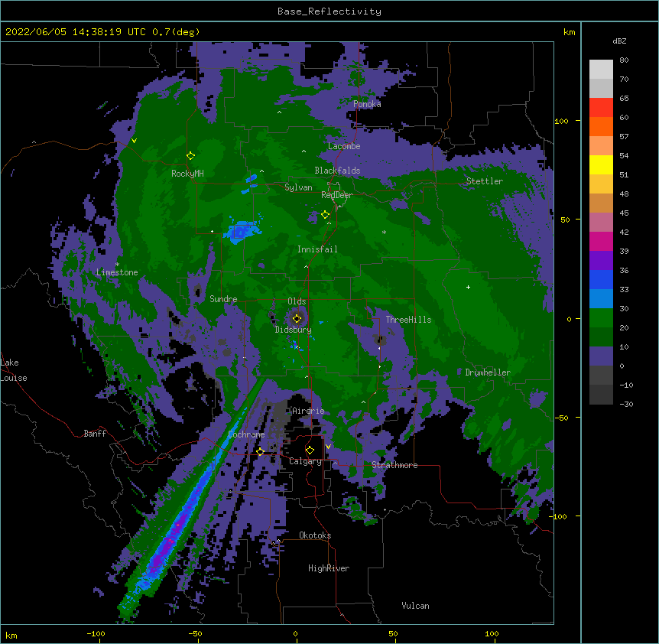The image size is (659, 644).
Task: Click the asterisk marker above Limestone label
Action: (x=117, y=265)
